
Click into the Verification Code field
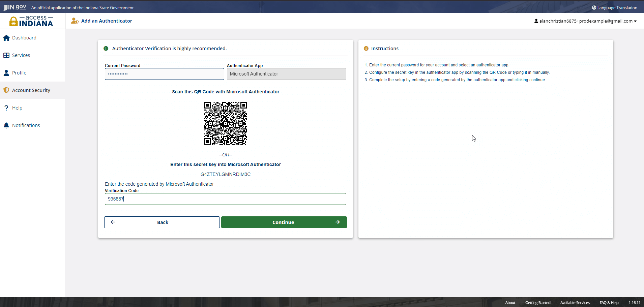click(x=225, y=199)
